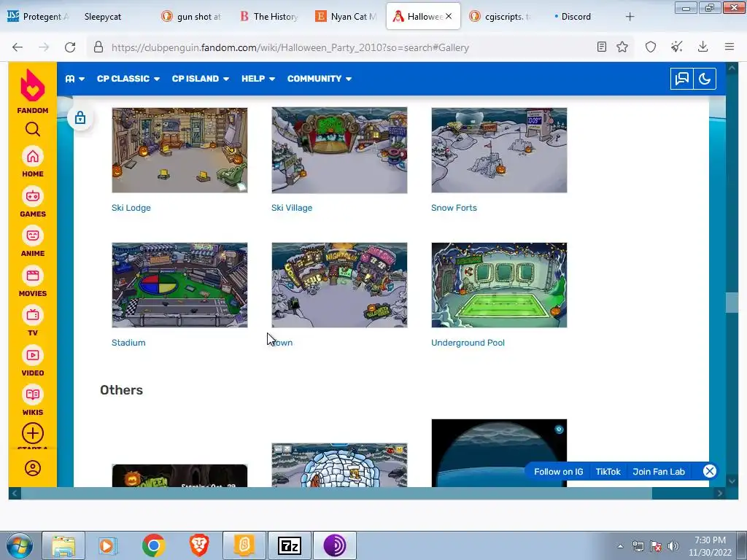Image resolution: width=747 pixels, height=560 pixels.
Task: Launch Brave from the taskbar
Action: click(x=199, y=545)
